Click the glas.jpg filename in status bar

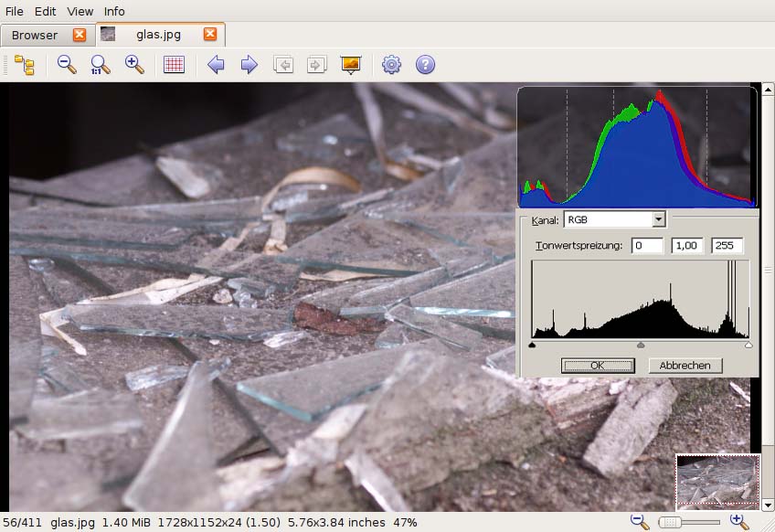(x=73, y=523)
